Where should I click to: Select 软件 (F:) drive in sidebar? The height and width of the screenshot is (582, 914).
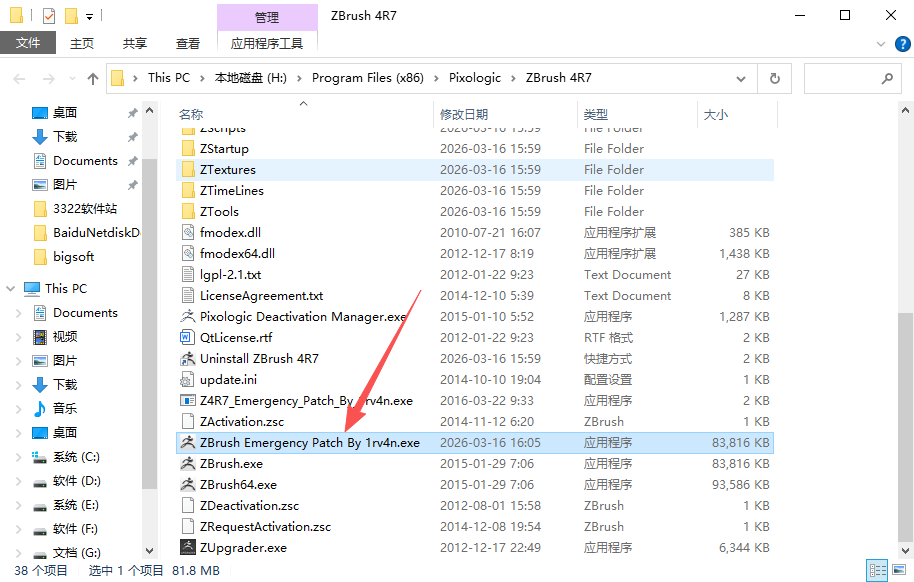pyautogui.click(x=75, y=529)
